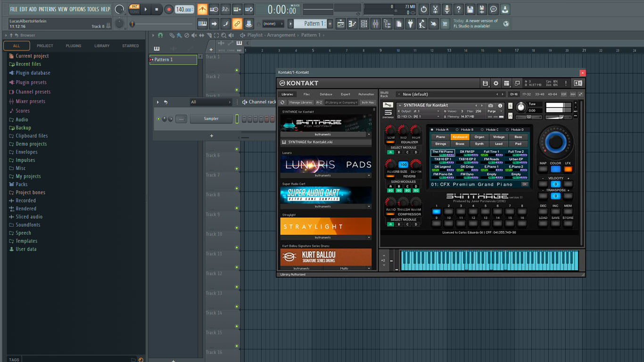Open the New (default) multi rack dropdown
Screen dimensions: 644x362
451,94
